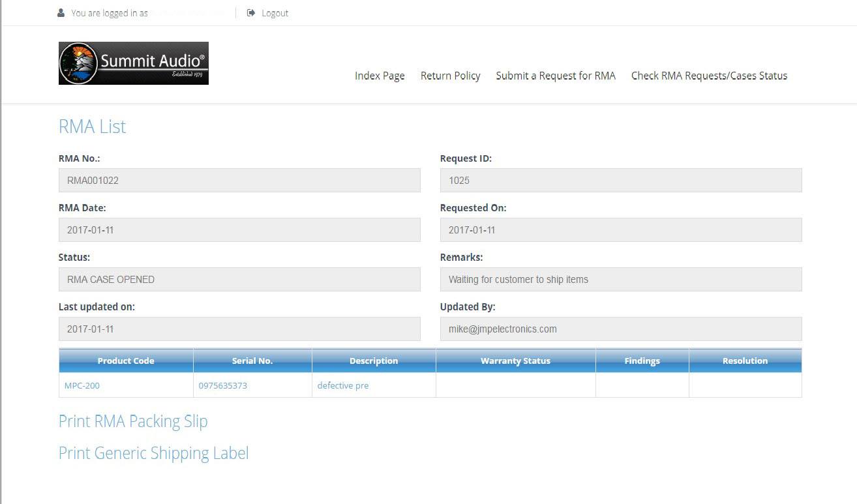The width and height of the screenshot is (857, 504).
Task: Click the user profile icon
Action: click(61, 13)
